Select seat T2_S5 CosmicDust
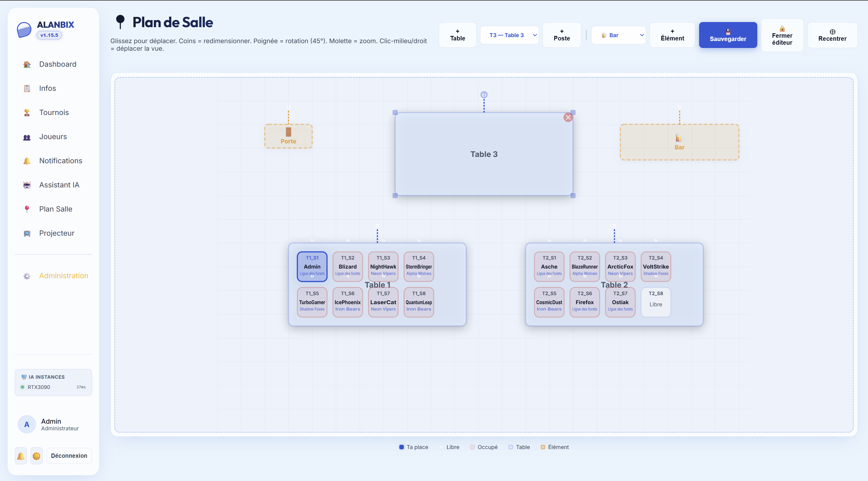This screenshot has height=481, width=868. pyautogui.click(x=549, y=302)
